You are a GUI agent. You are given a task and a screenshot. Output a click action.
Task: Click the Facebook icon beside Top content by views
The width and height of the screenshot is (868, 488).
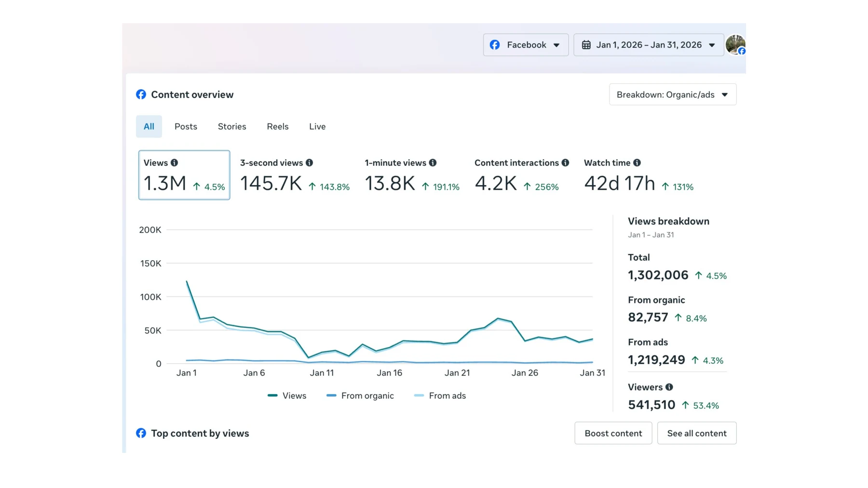point(141,433)
